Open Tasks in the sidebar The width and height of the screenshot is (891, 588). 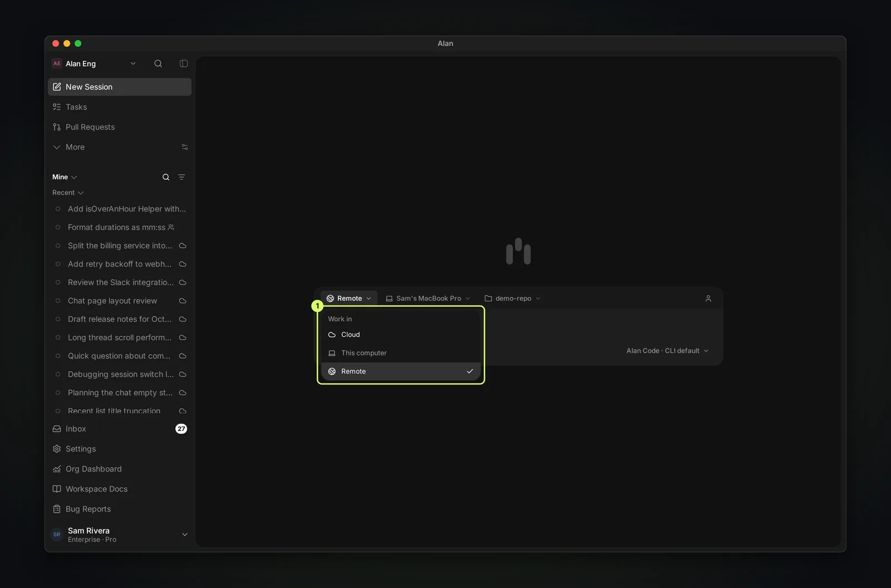[120, 107]
